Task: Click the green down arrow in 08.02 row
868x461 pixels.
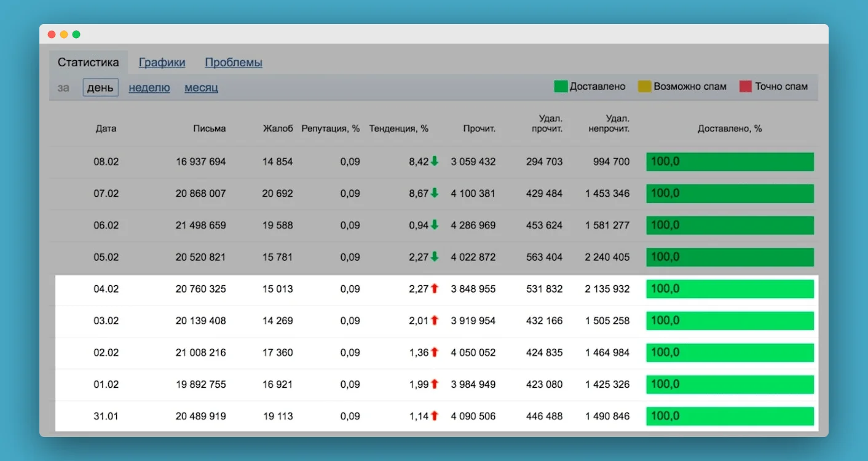Action: 435,162
